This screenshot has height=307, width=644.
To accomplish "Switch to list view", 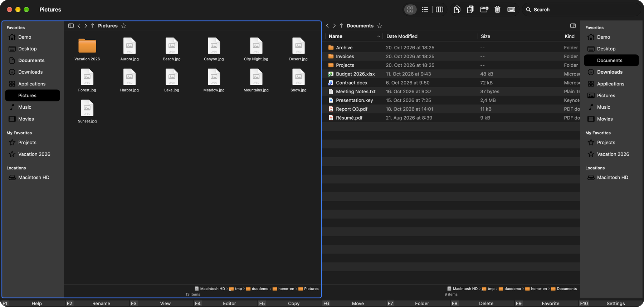I will tap(425, 10).
